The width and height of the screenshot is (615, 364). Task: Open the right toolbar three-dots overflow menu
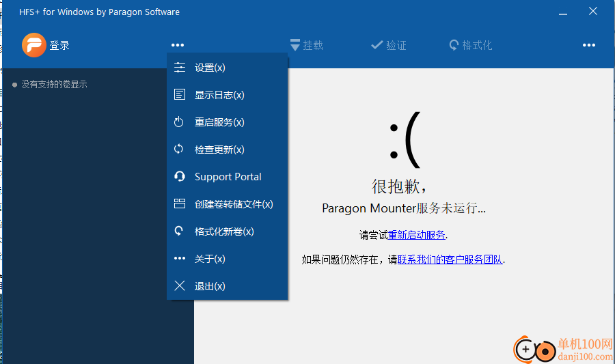click(589, 45)
